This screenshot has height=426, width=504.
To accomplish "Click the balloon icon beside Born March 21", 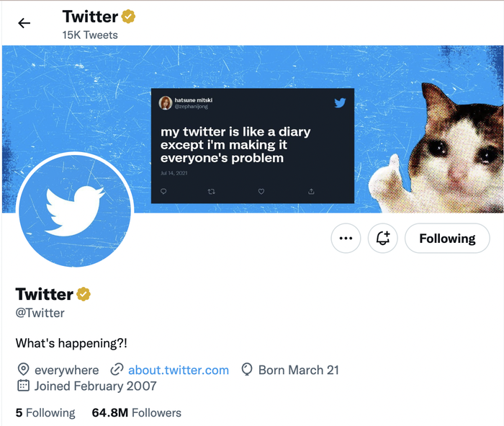I will pos(247,370).
